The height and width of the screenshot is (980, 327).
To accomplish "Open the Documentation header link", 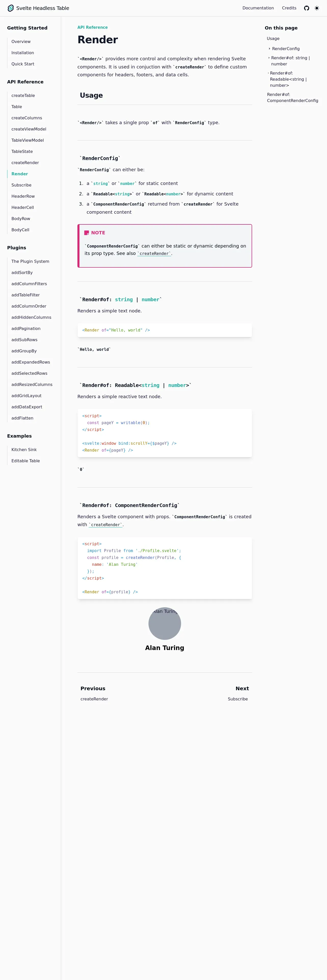I will coord(258,8).
